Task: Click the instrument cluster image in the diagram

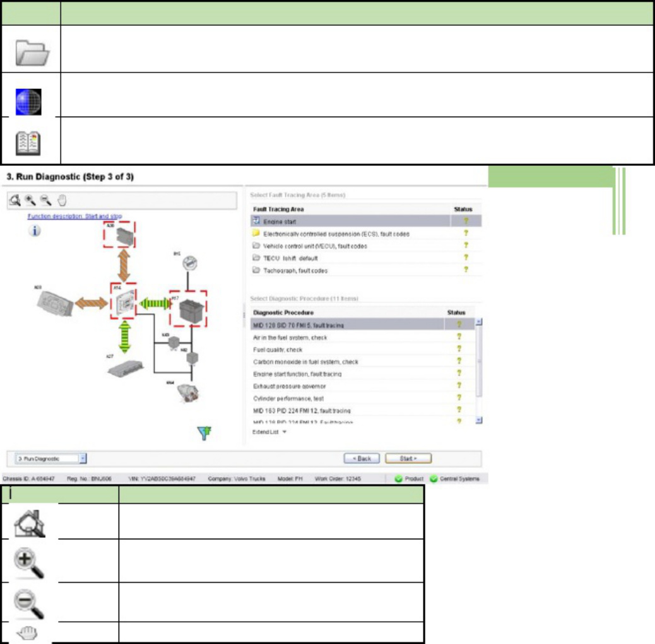Action: point(56,303)
